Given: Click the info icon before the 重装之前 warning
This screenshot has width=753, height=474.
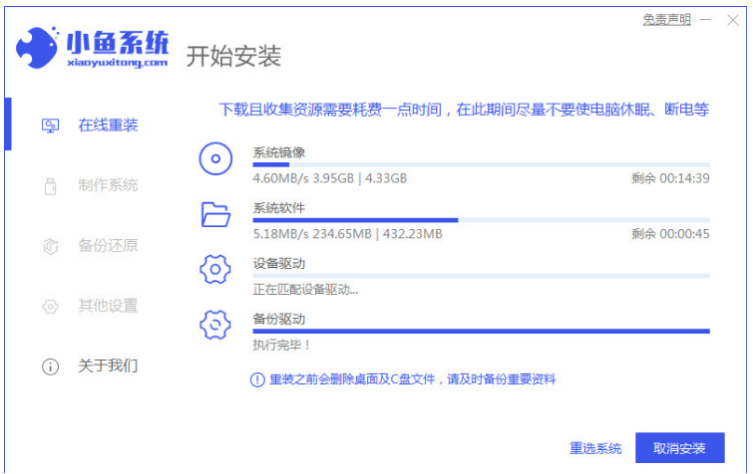Looking at the screenshot, I should 257,380.
